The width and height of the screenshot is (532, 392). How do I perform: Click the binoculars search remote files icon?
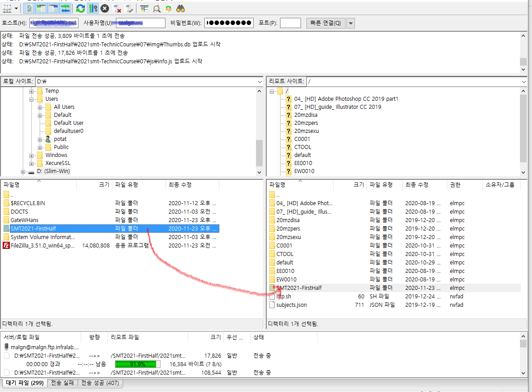tap(181, 8)
